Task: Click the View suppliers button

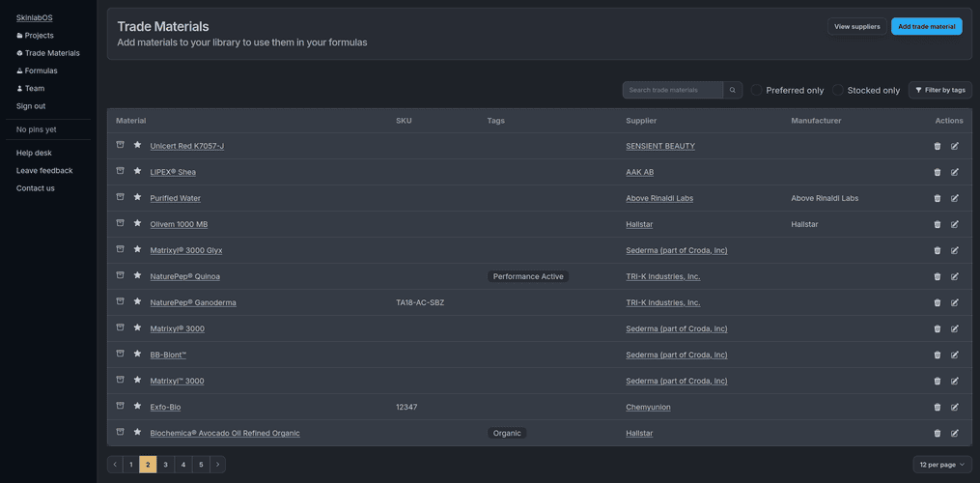Action: [856, 27]
